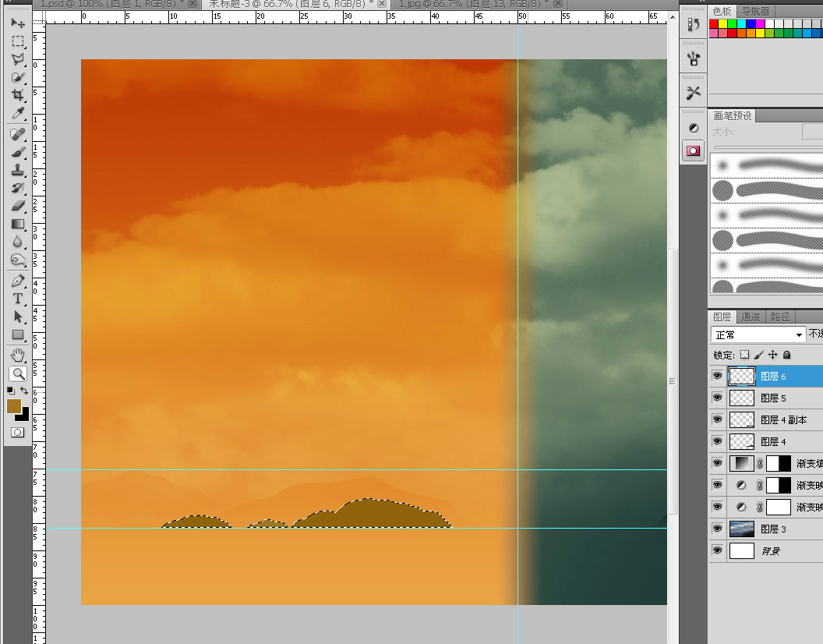823x644 pixels.
Task: Select the Rectangular Marquee tool
Action: (x=18, y=41)
